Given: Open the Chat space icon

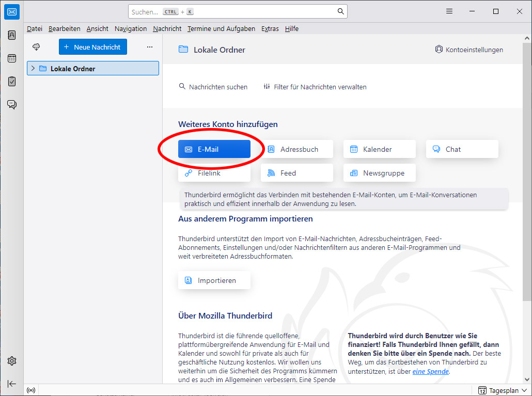Looking at the screenshot, I should point(12,104).
